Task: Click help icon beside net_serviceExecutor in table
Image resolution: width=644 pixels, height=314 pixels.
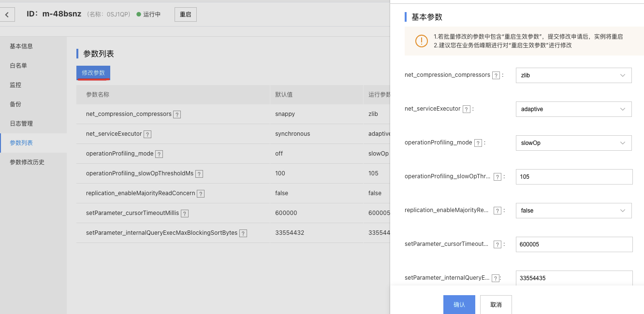Action: pos(147,134)
